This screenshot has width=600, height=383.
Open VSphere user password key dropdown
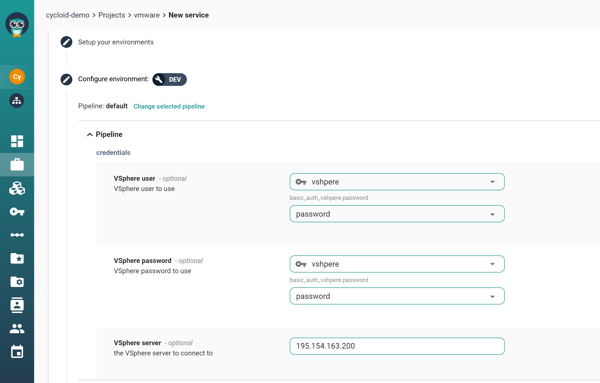click(397, 214)
